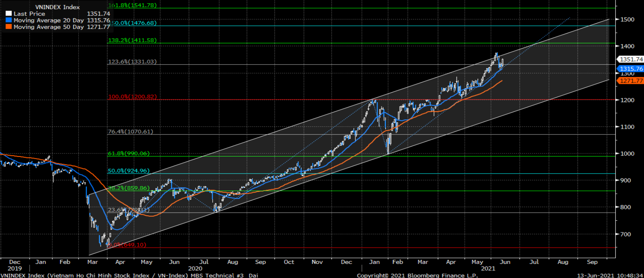The image size is (644, 278).
Task: Select the VNINDEX Index legend title
Action: point(57,7)
